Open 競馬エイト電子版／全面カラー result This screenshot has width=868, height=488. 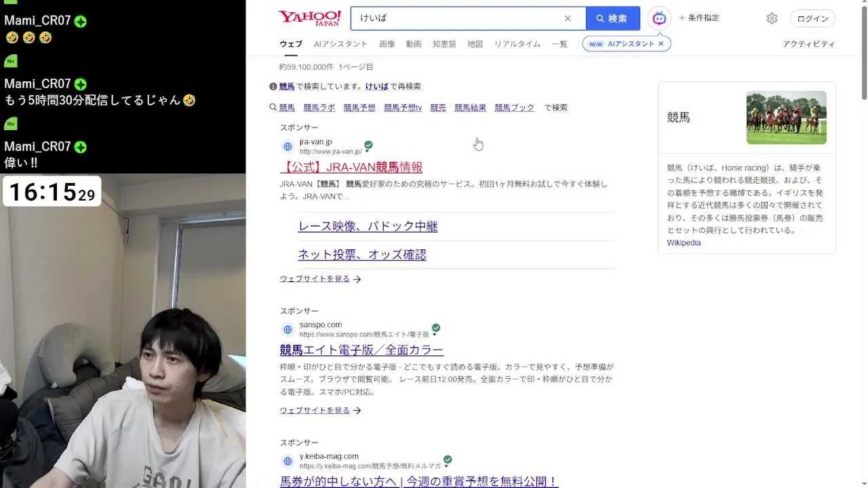click(361, 350)
